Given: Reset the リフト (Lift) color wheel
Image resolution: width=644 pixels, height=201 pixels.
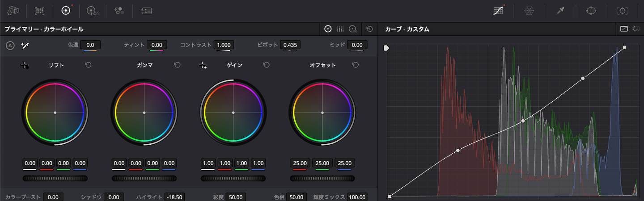Looking at the screenshot, I should [88, 65].
